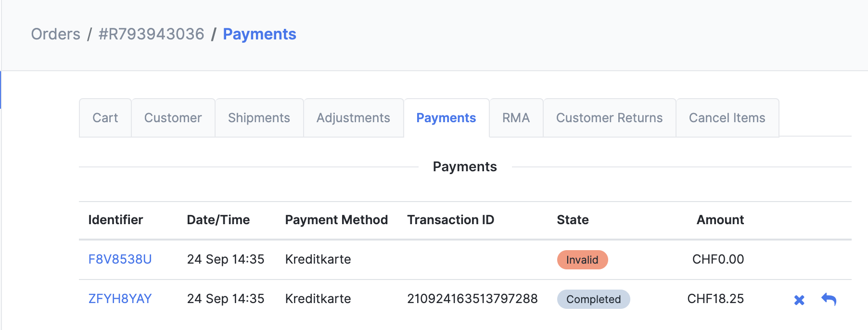868x330 pixels.
Task: Open payment ZFYH8YAY details
Action: pyautogui.click(x=120, y=299)
